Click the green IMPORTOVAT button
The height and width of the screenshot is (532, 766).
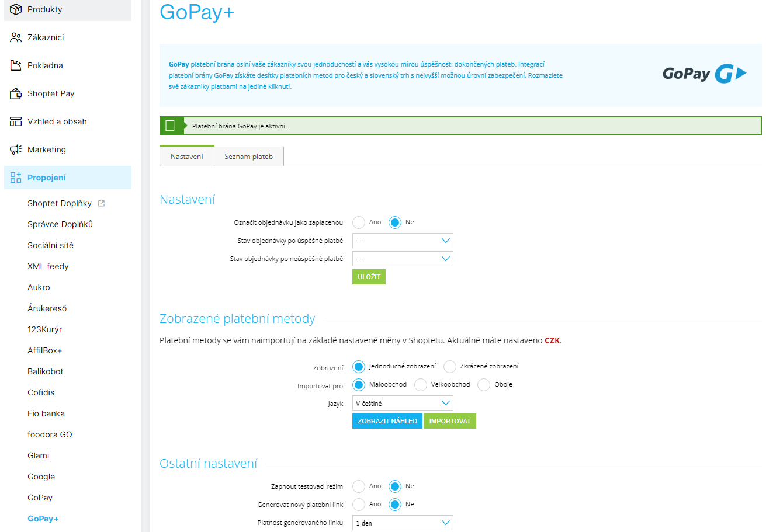point(450,421)
